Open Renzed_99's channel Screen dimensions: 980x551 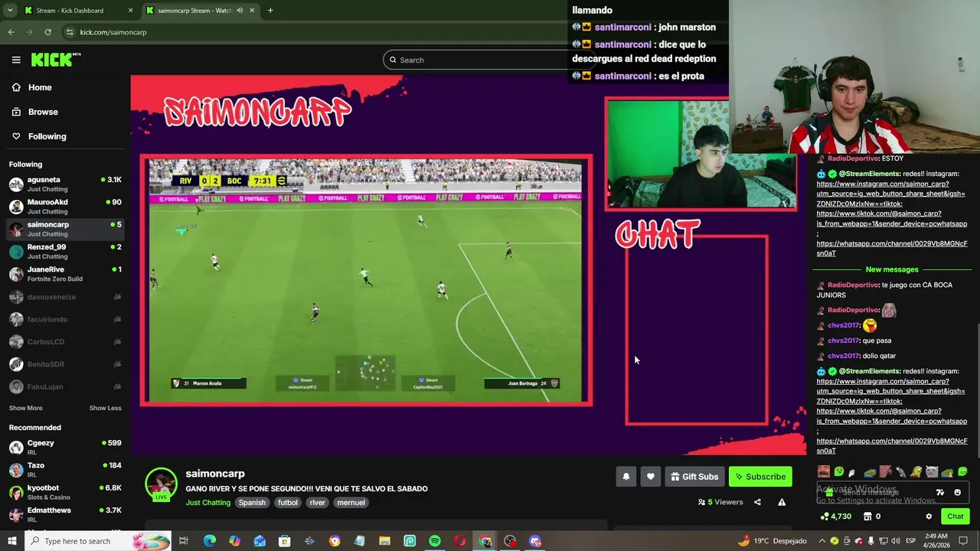65,251
